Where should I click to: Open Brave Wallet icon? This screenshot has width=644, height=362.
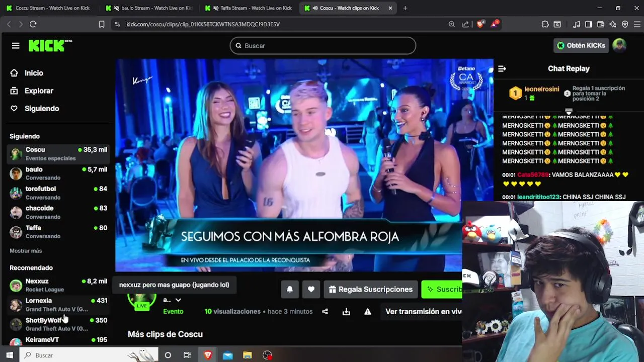point(601,24)
